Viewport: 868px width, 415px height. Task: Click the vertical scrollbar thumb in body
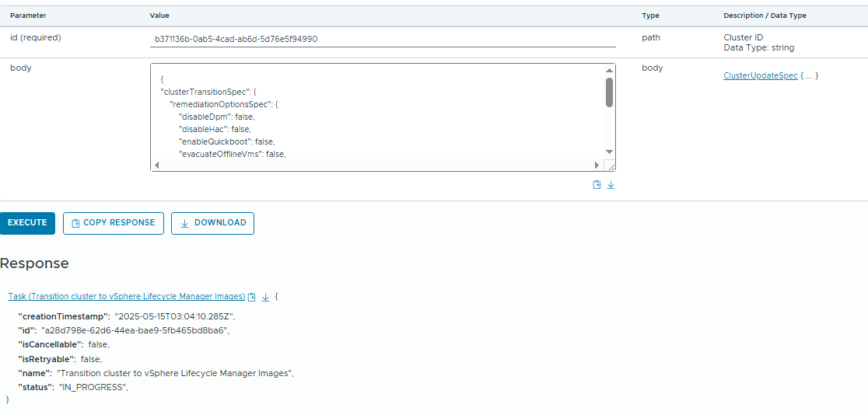(609, 92)
